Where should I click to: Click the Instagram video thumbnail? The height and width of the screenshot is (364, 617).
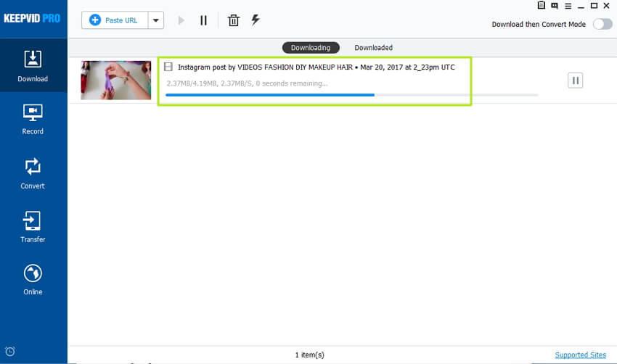(116, 80)
